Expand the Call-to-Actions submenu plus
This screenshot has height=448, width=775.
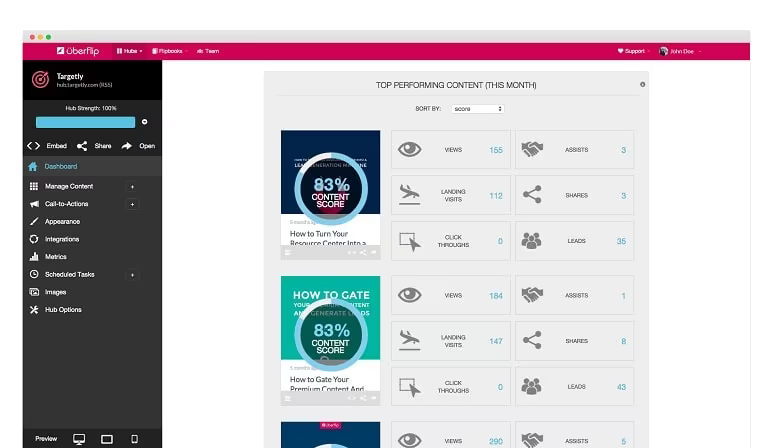click(x=132, y=204)
